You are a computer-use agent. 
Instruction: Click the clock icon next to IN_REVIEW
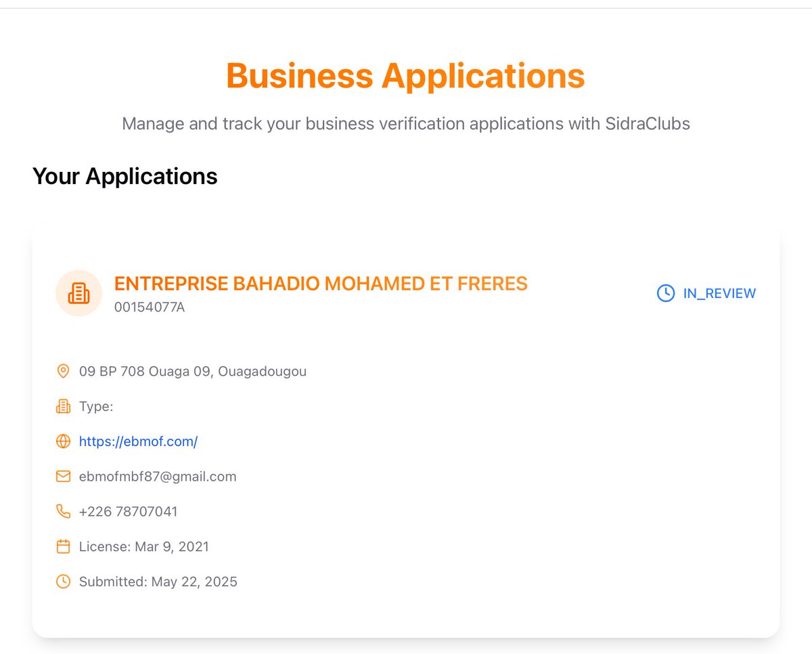pos(666,293)
